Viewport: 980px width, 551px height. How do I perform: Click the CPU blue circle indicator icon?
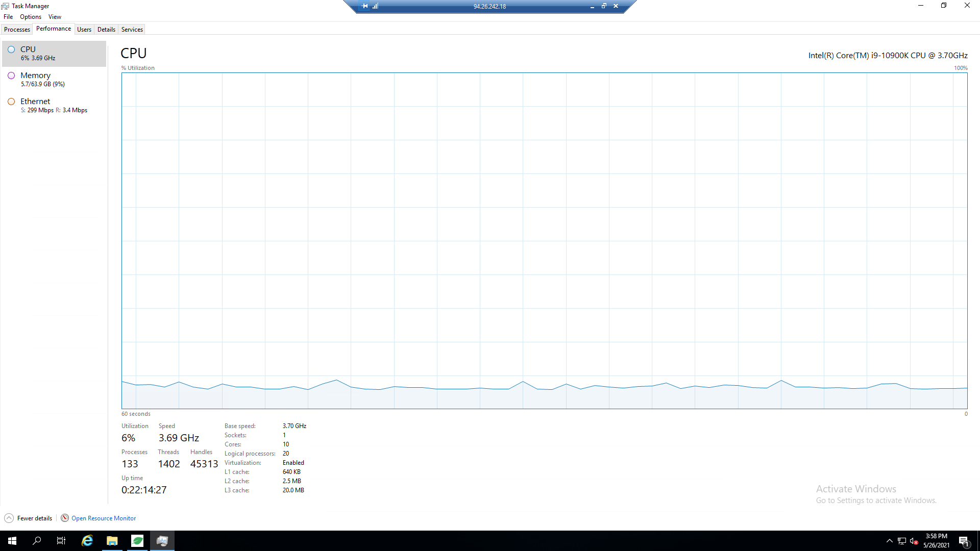(x=11, y=49)
